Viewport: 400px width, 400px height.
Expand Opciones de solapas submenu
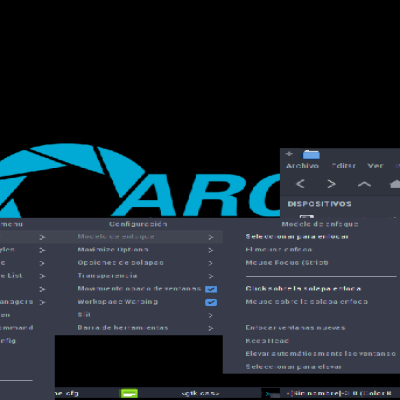coord(211,263)
